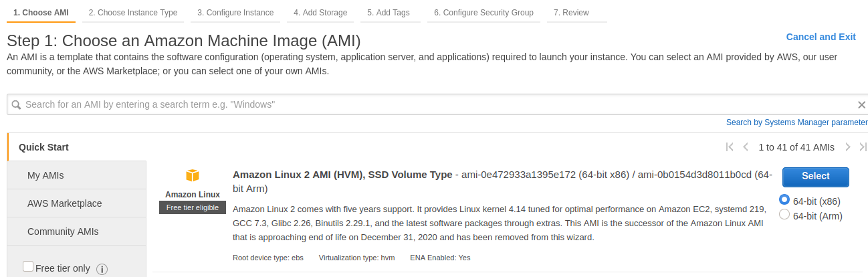This screenshot has width=868, height=277.
Task: Go to 6. Configure Security Group step
Action: point(483,13)
